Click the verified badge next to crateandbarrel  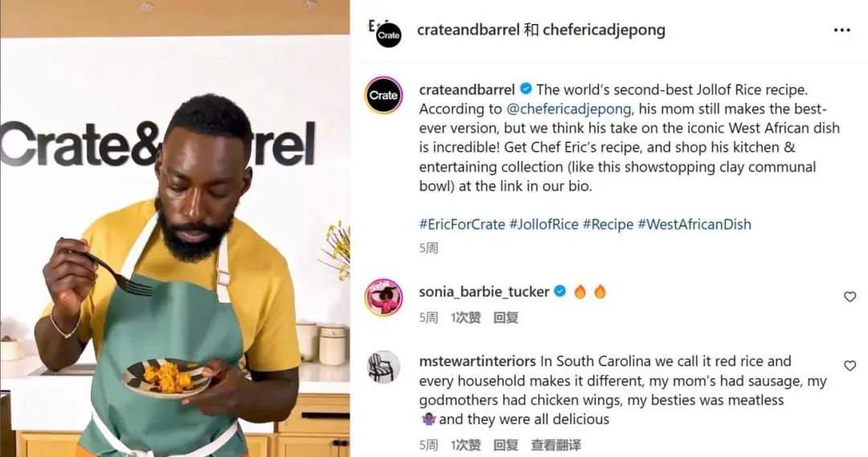pyautogui.click(x=526, y=89)
